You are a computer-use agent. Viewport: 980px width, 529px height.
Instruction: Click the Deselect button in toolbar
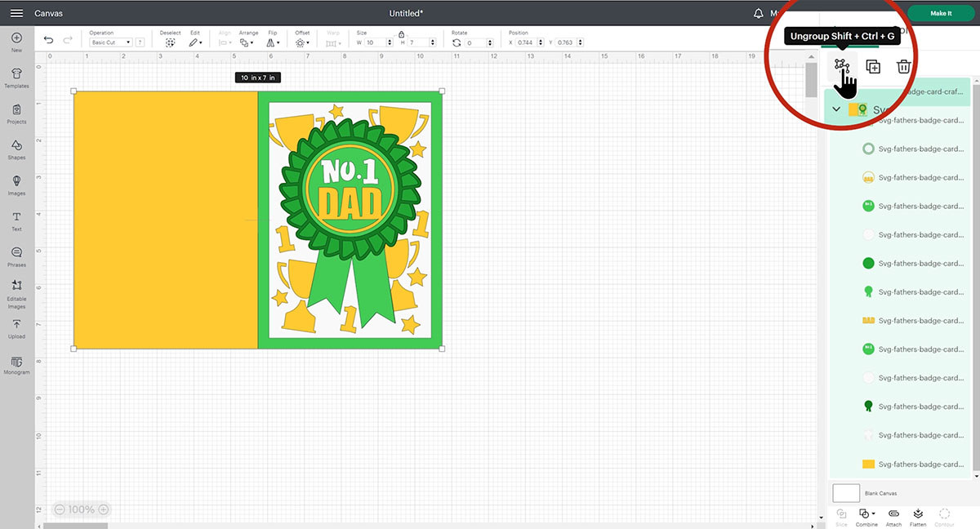tap(170, 42)
